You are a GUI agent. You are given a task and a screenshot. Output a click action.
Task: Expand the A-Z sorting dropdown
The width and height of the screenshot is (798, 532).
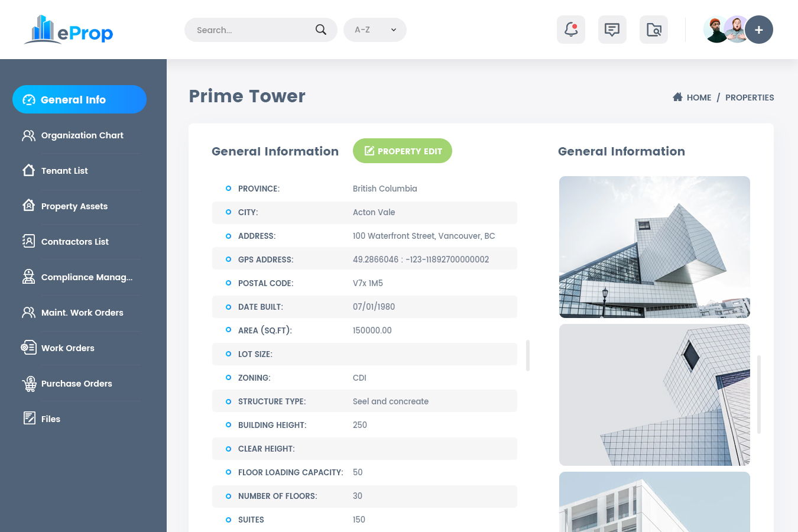(x=375, y=29)
